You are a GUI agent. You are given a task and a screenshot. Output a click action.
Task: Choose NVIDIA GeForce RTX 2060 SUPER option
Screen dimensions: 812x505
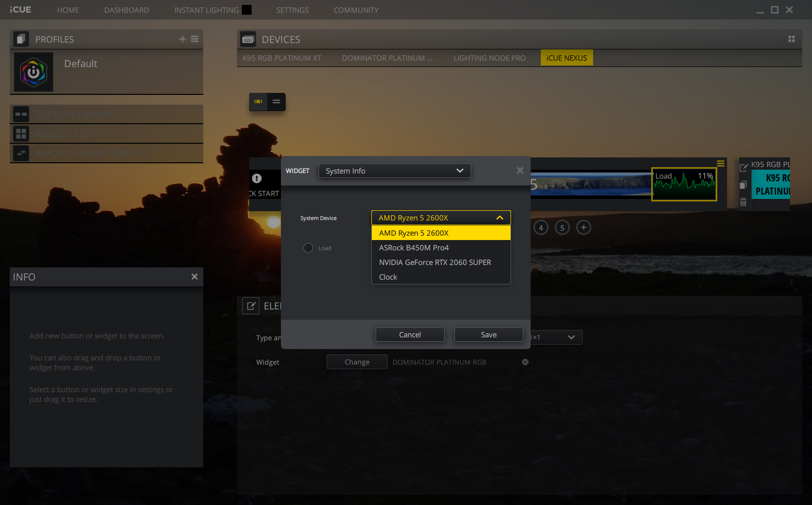pyautogui.click(x=441, y=262)
